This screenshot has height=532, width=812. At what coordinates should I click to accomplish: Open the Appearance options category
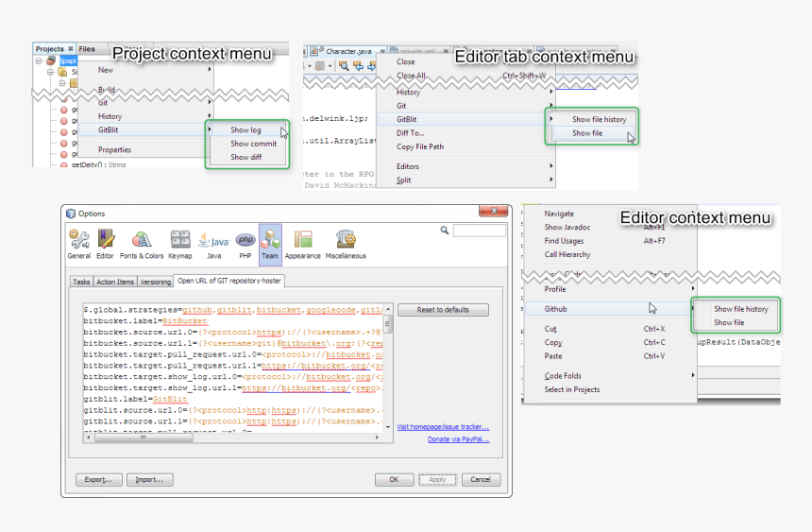click(303, 244)
